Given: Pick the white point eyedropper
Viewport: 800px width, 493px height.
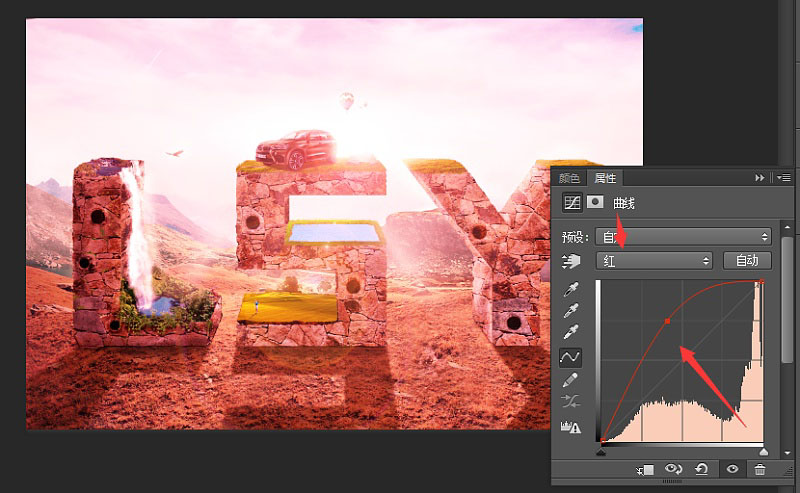Looking at the screenshot, I should 571,332.
